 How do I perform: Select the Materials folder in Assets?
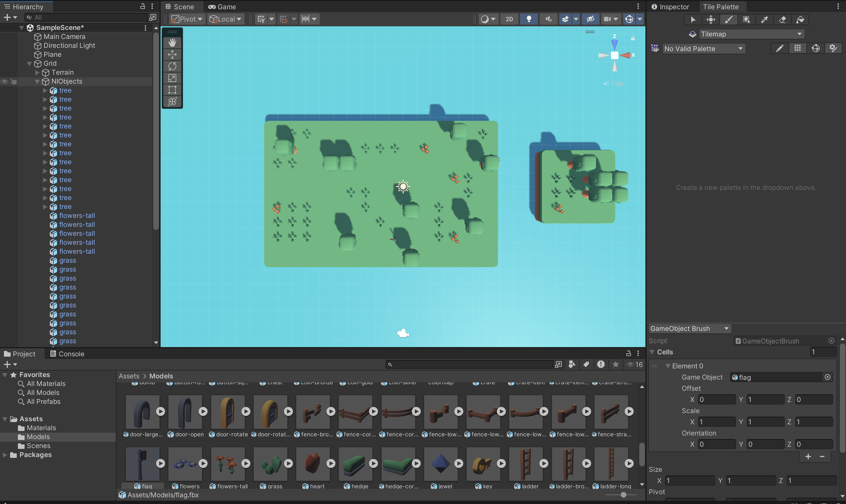41,428
